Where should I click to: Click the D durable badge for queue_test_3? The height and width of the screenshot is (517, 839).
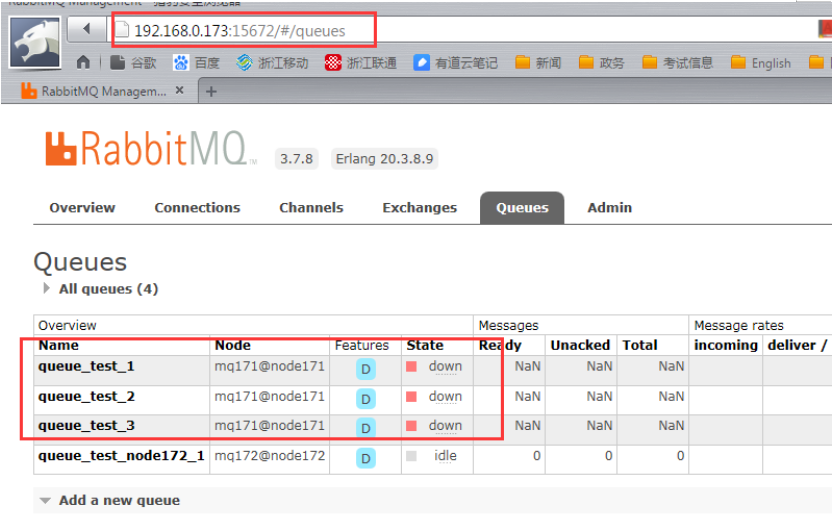365,428
